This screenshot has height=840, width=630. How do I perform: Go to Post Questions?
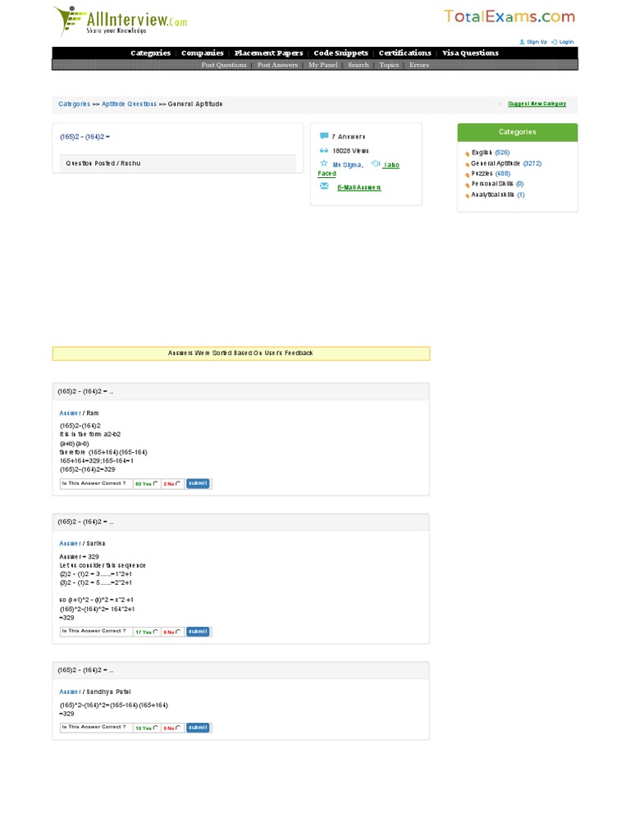click(x=224, y=65)
